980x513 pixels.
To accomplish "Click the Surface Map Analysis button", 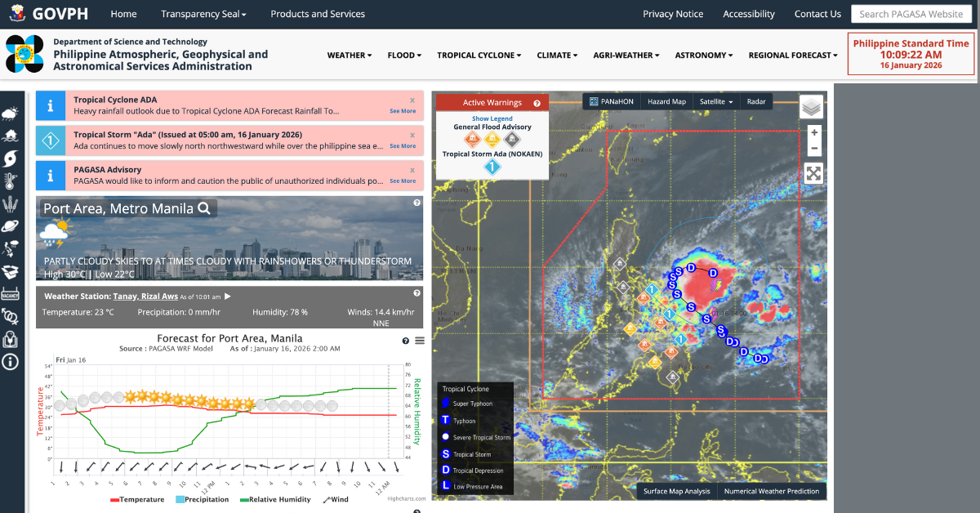I will click(x=676, y=491).
